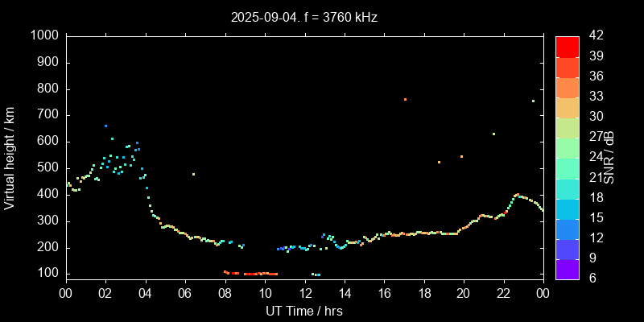The width and height of the screenshot is (644, 322).
Task: Pick the yellow-green 27–30 dB colorbar band
Action: pyautogui.click(x=568, y=127)
